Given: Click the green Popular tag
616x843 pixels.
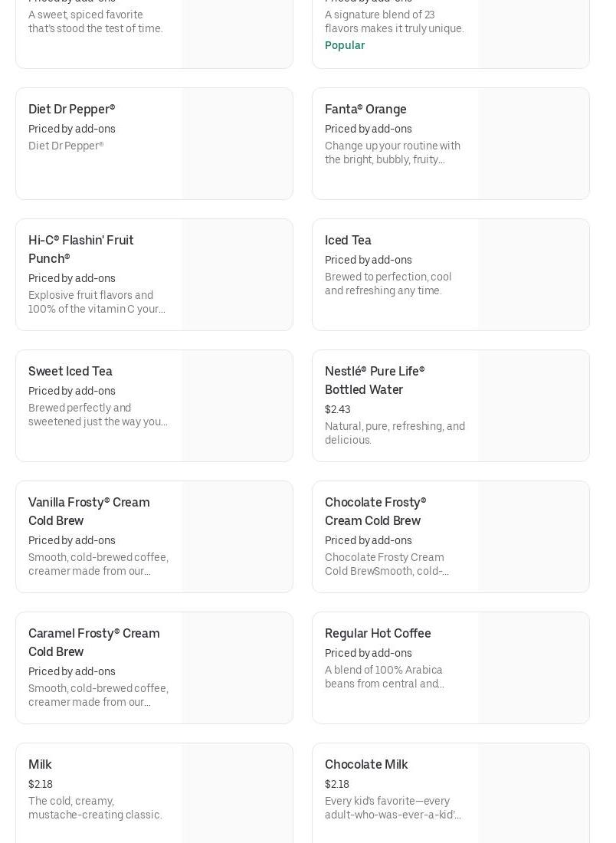Looking at the screenshot, I should click(x=345, y=45).
